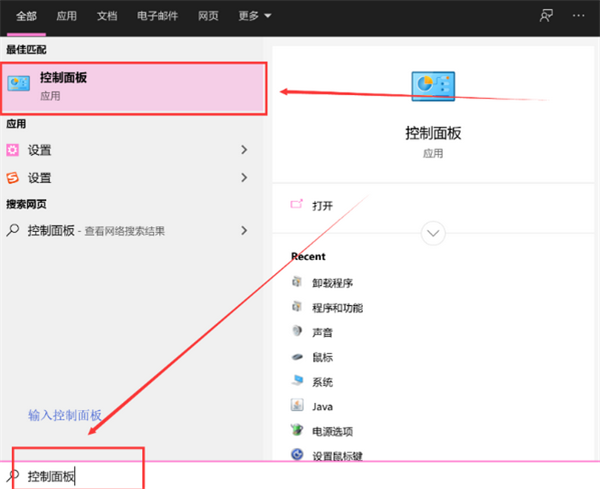Expand the circular chevron under 打开
Viewport: 600px width, 489px height.
pyautogui.click(x=433, y=233)
